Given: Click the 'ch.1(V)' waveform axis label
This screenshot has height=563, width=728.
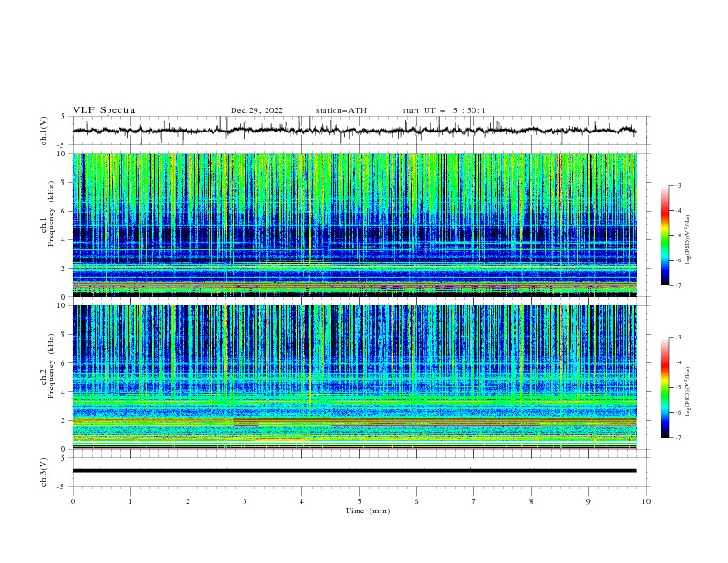Looking at the screenshot, I should (x=44, y=131).
